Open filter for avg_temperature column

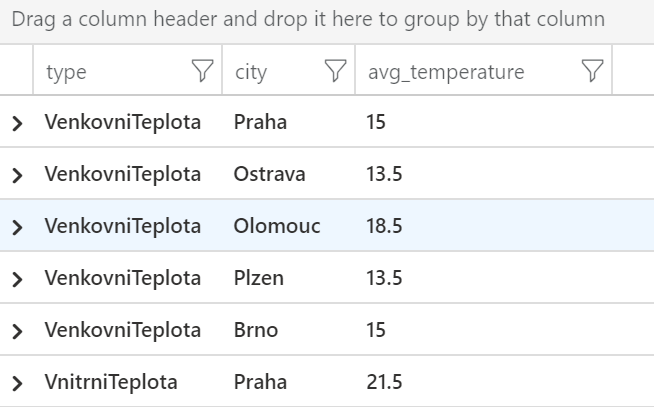coord(592,71)
